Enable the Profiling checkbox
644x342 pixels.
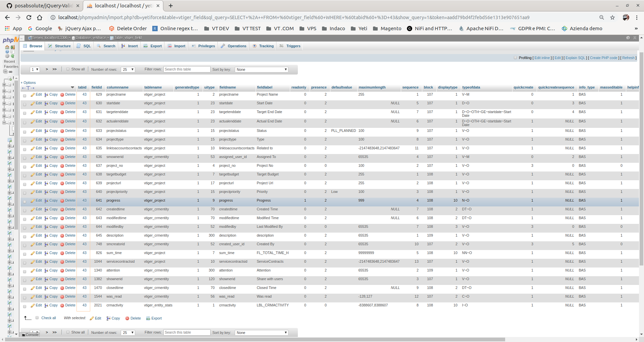(515, 58)
